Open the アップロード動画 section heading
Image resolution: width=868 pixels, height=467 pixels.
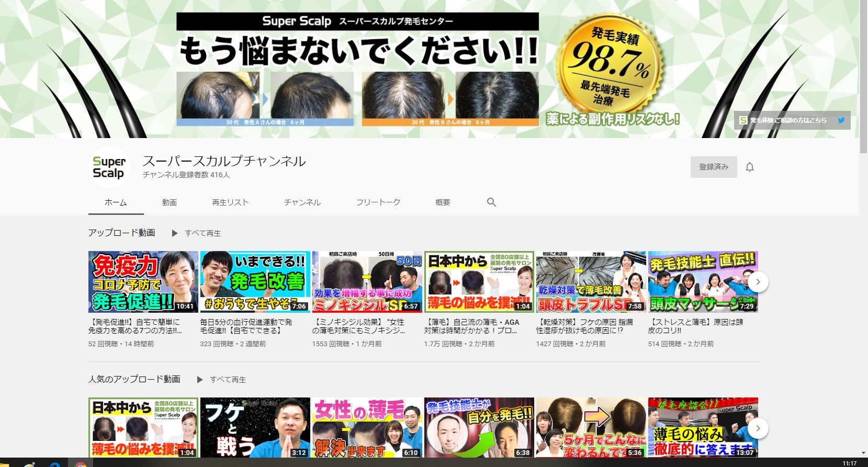(x=122, y=233)
